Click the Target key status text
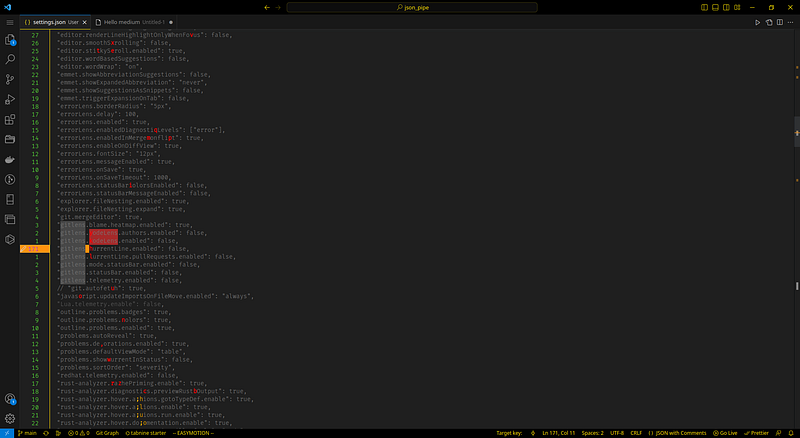 (509, 433)
